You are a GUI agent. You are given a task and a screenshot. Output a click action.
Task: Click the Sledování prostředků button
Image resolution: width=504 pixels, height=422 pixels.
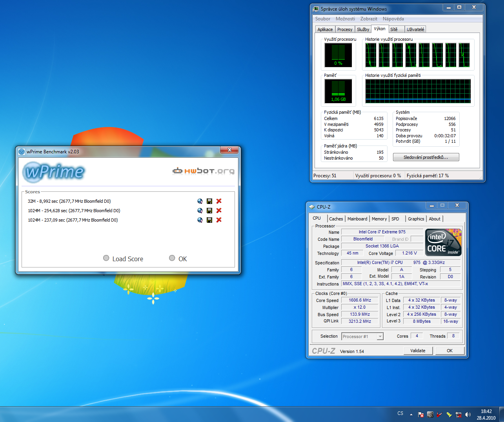426,157
